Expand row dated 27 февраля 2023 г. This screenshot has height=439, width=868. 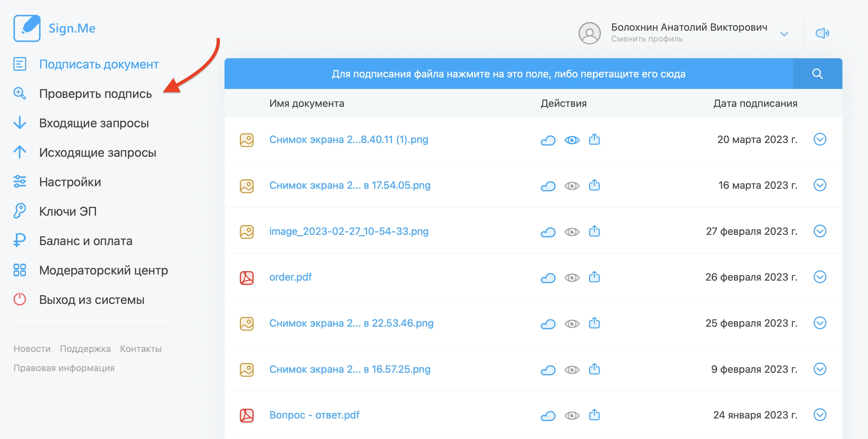[x=820, y=231]
